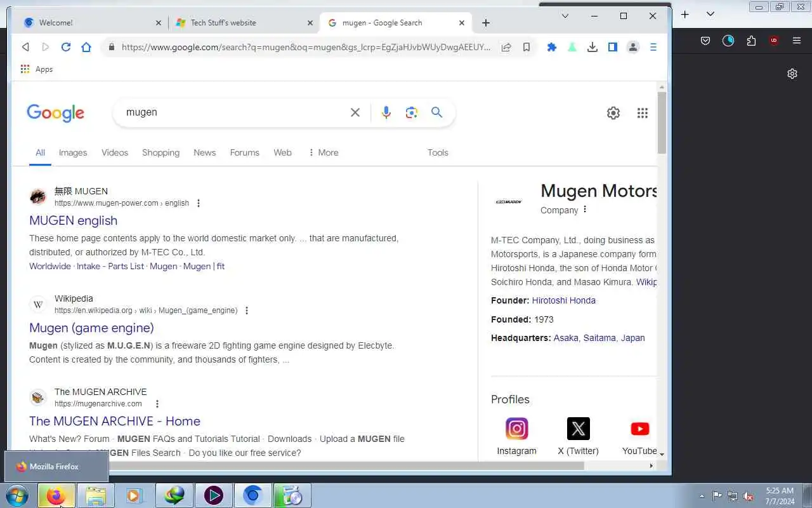Open the Intake - Parts List sitelink
Image resolution: width=812 pixels, height=508 pixels.
[x=110, y=266]
